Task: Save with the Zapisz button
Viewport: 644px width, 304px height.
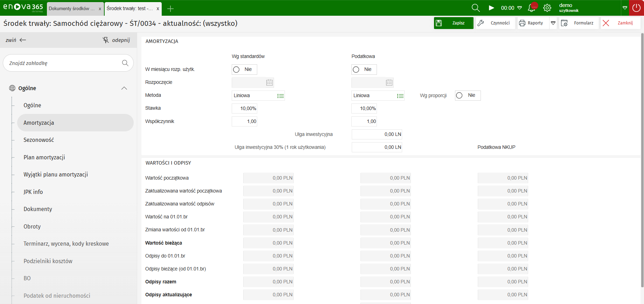Action: [453, 23]
